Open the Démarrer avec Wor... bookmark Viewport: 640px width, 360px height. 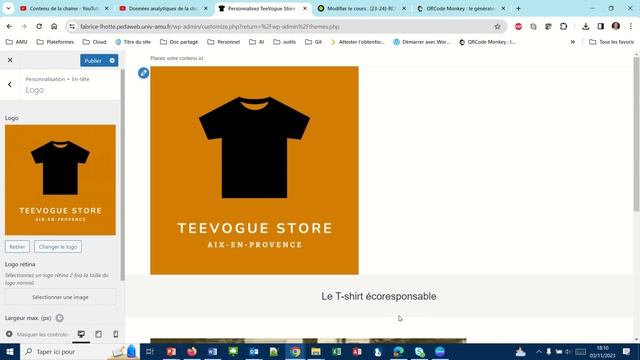pos(422,42)
